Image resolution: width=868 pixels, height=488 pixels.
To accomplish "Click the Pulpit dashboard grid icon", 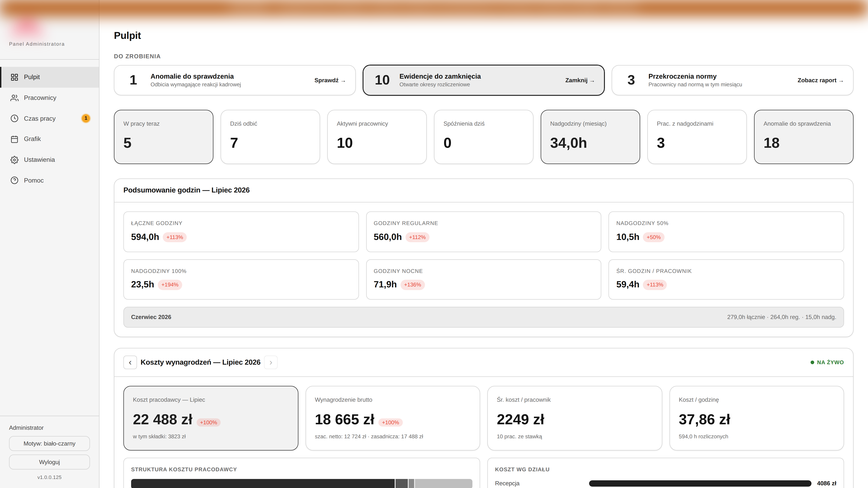I will [x=14, y=77].
